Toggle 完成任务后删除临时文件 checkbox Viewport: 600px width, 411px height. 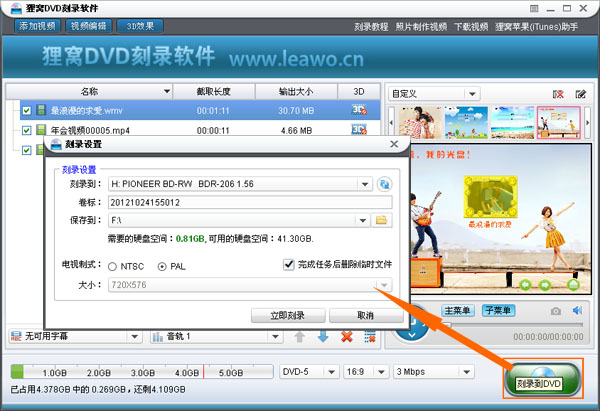(x=289, y=264)
